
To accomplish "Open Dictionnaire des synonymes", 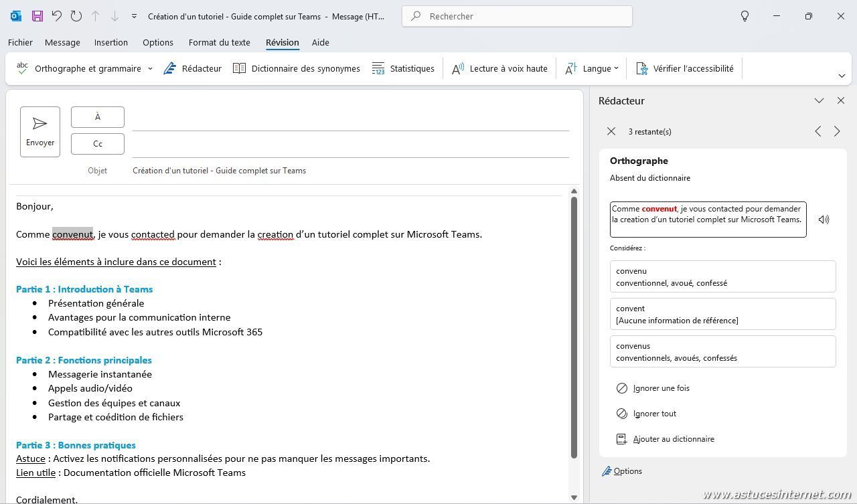I will click(297, 68).
